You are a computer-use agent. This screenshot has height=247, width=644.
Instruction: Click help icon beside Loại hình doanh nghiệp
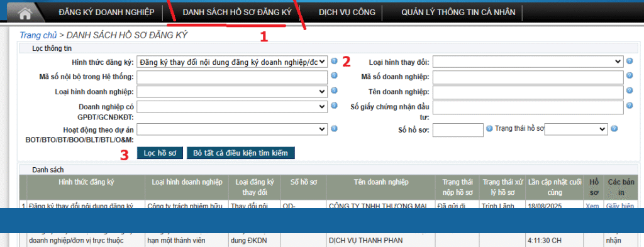tap(335, 91)
